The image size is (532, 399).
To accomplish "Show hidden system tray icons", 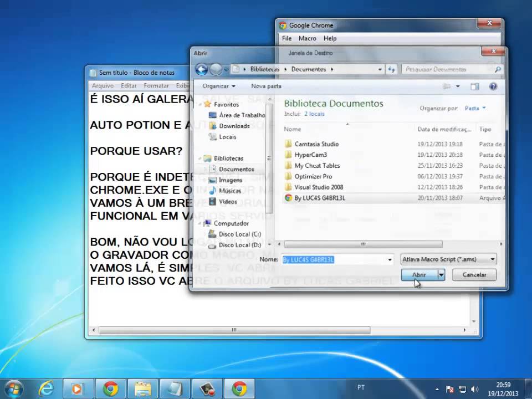I will (437, 389).
